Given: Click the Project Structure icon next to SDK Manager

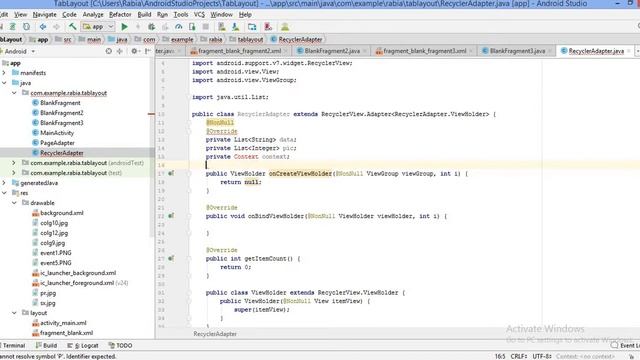Looking at the screenshot, I should [x=252, y=27].
